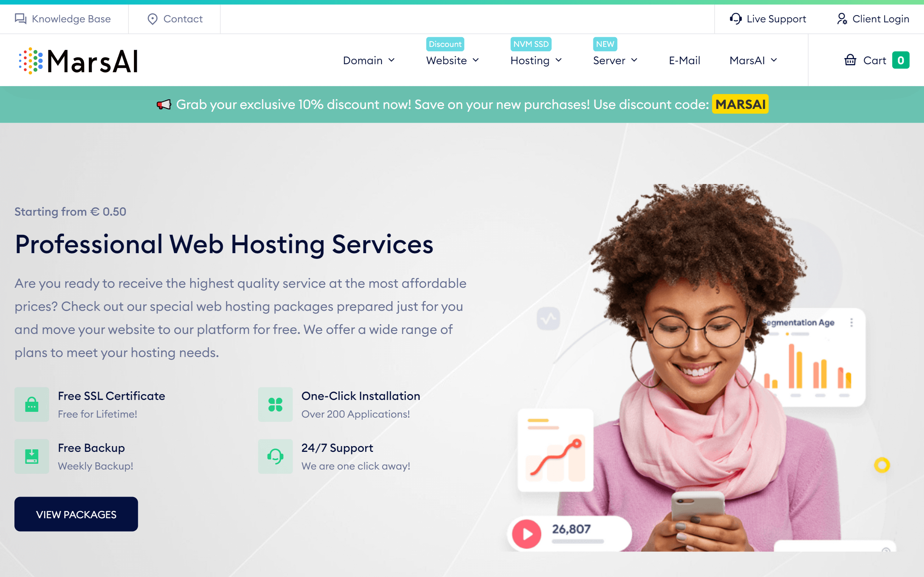Viewport: 924px width, 577px height.
Task: Click the One-Click Installation apps icon
Action: pos(275,404)
